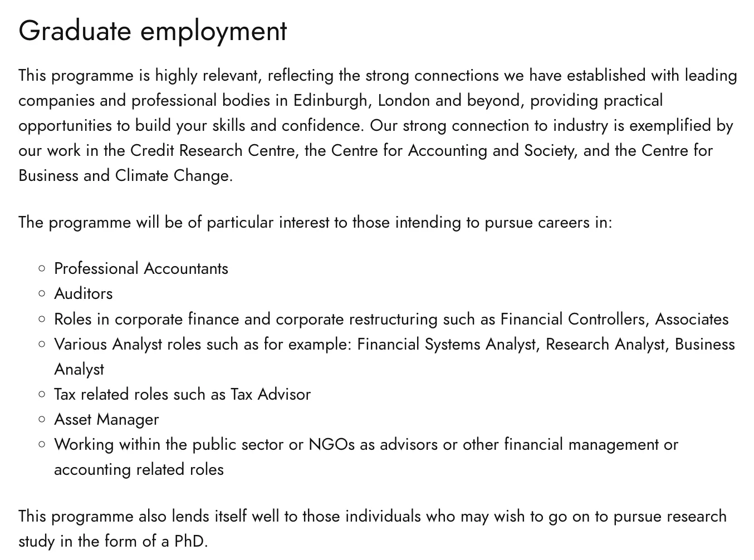This screenshot has width=754, height=560.
Task: Click "Financial Systems Analyst" in the list
Action: (448, 345)
